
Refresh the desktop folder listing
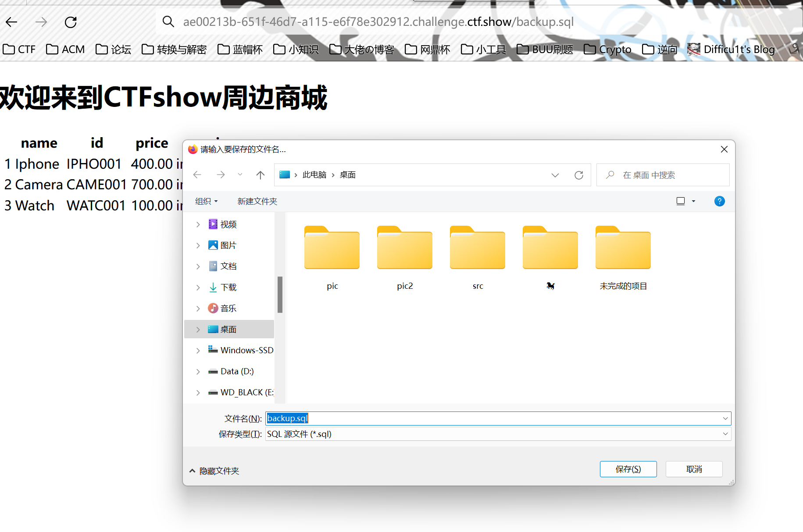click(x=578, y=175)
